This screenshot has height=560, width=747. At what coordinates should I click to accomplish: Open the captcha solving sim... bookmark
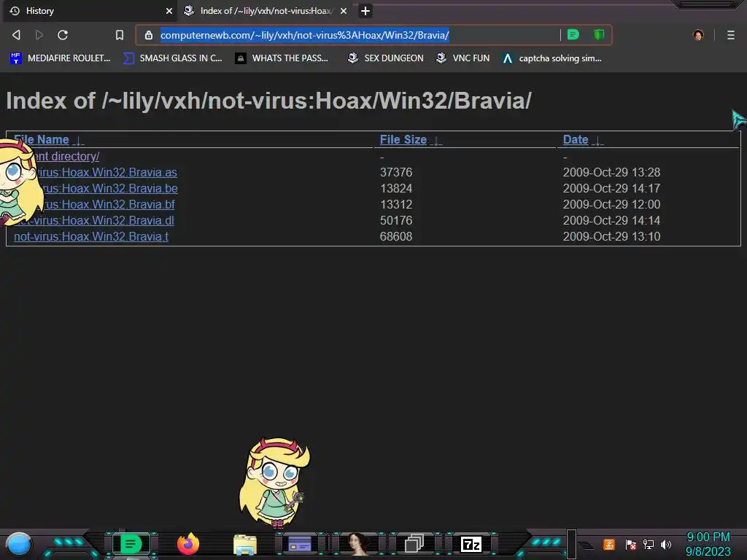point(552,58)
